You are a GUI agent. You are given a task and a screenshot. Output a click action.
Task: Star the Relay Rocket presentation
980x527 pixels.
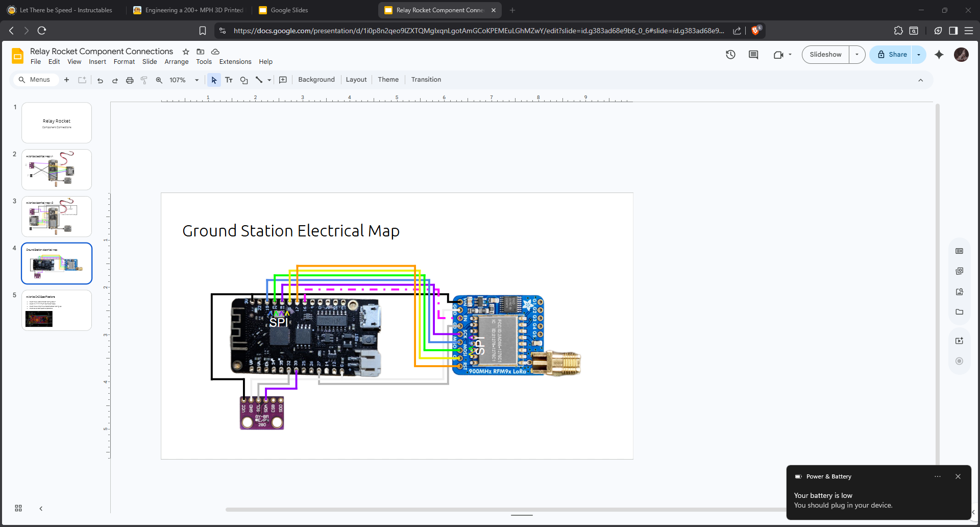tap(186, 52)
